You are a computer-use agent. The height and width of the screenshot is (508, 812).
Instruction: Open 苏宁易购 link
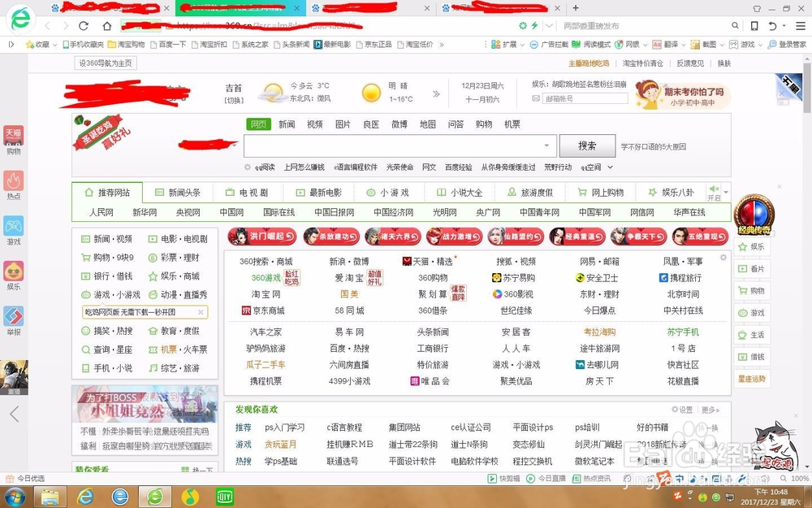pyautogui.click(x=513, y=278)
